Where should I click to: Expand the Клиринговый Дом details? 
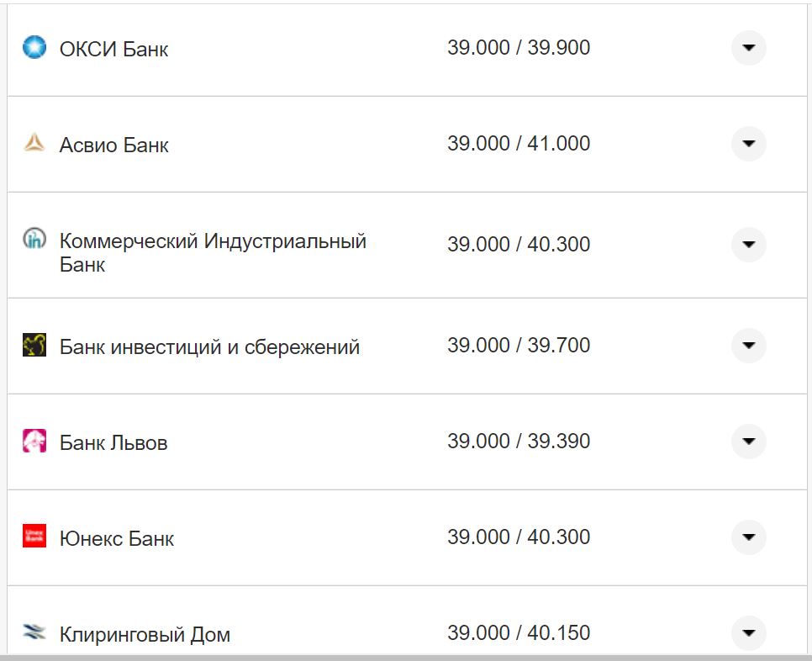(747, 632)
